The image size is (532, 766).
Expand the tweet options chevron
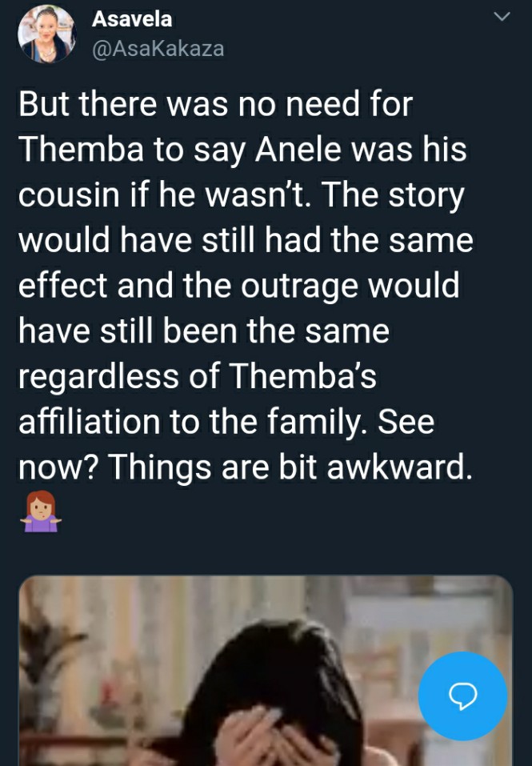click(x=502, y=17)
